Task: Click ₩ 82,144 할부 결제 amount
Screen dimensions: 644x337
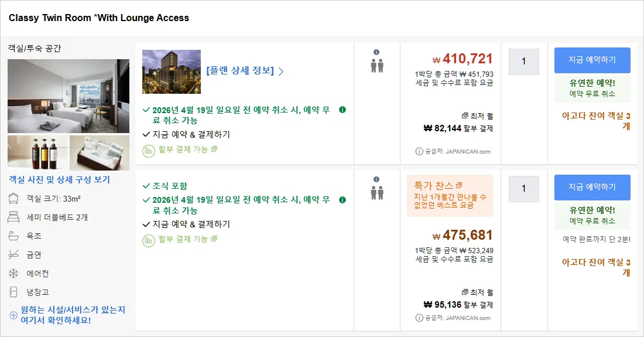Action: click(x=458, y=128)
